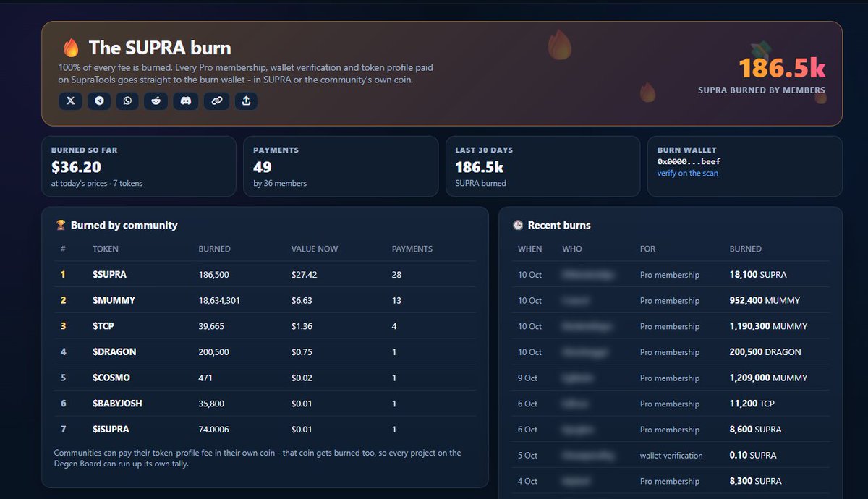Image resolution: width=868 pixels, height=499 pixels.
Task: Click the 49 payments count
Action: tap(263, 168)
